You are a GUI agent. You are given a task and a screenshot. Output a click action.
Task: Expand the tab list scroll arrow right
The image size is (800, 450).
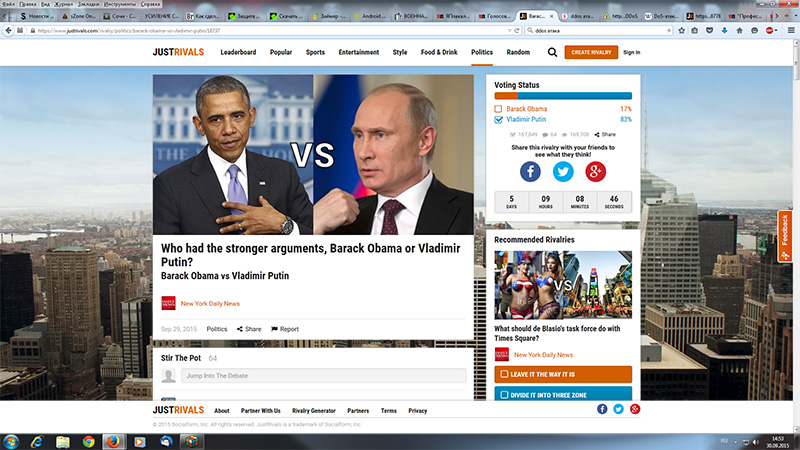pyautogui.click(x=777, y=16)
